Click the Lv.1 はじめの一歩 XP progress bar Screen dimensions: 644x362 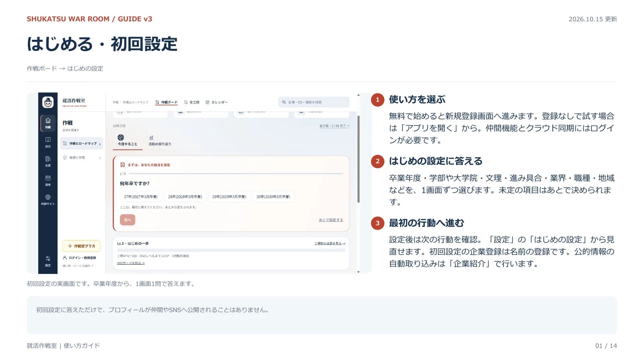coord(231,250)
